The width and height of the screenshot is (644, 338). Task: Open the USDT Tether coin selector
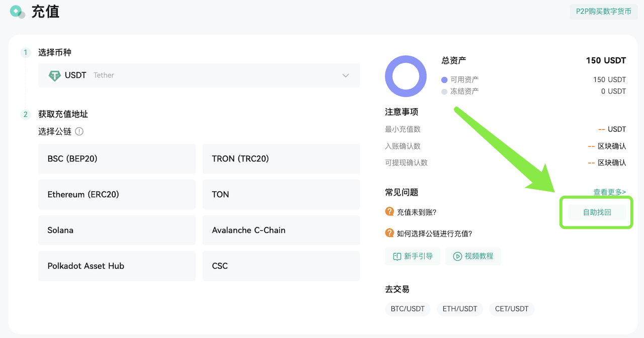(x=199, y=75)
